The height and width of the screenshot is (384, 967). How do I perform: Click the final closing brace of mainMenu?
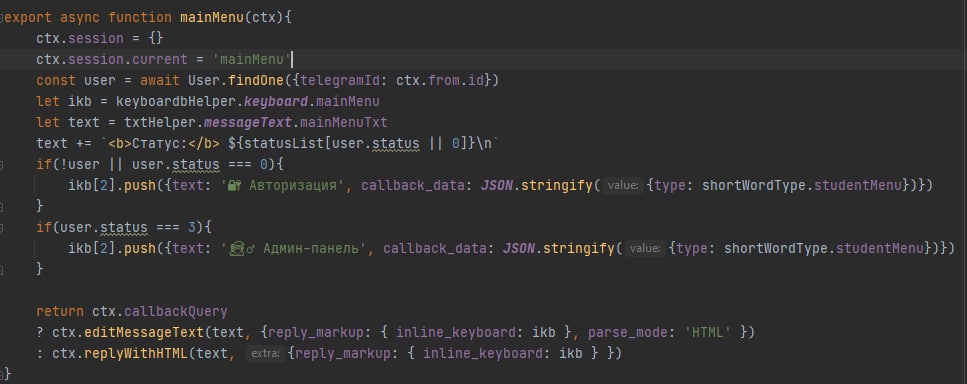(7, 374)
